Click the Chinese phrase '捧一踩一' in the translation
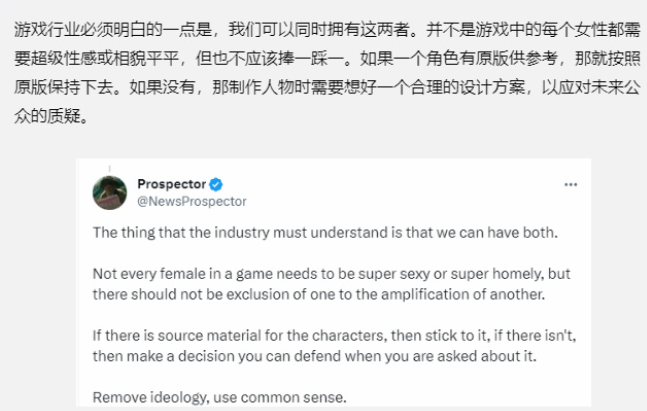This screenshot has width=647, height=411. point(311,59)
